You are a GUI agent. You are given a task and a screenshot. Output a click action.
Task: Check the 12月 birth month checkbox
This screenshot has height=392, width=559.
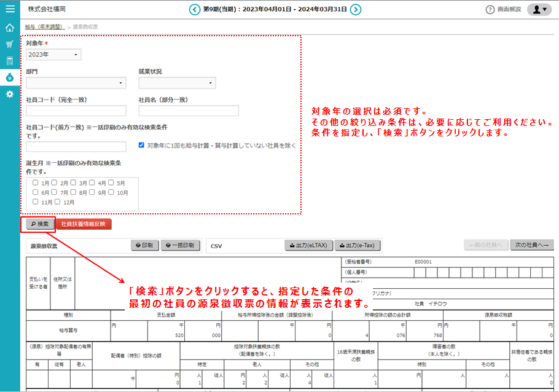[x=58, y=202]
